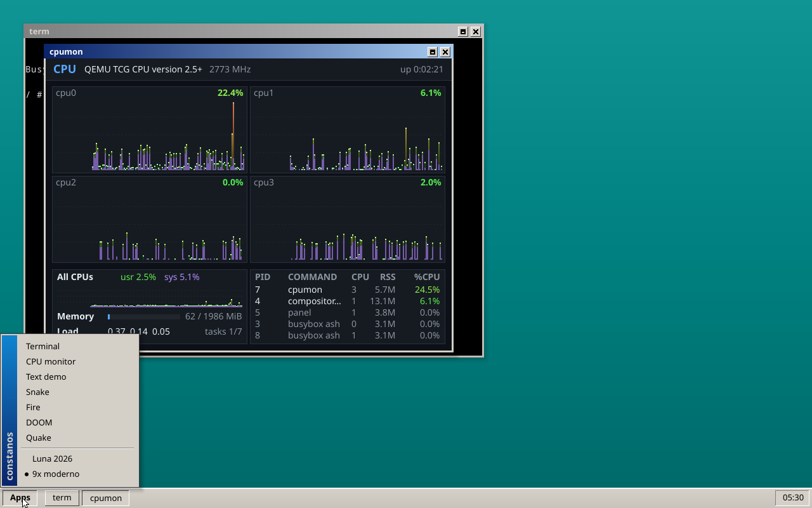Click the RSS column header
The image size is (812, 508).
click(388, 277)
